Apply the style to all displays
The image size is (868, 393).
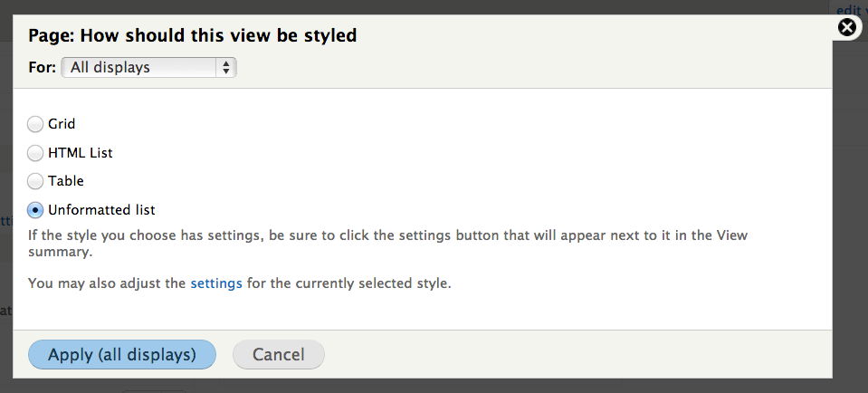[122, 354]
